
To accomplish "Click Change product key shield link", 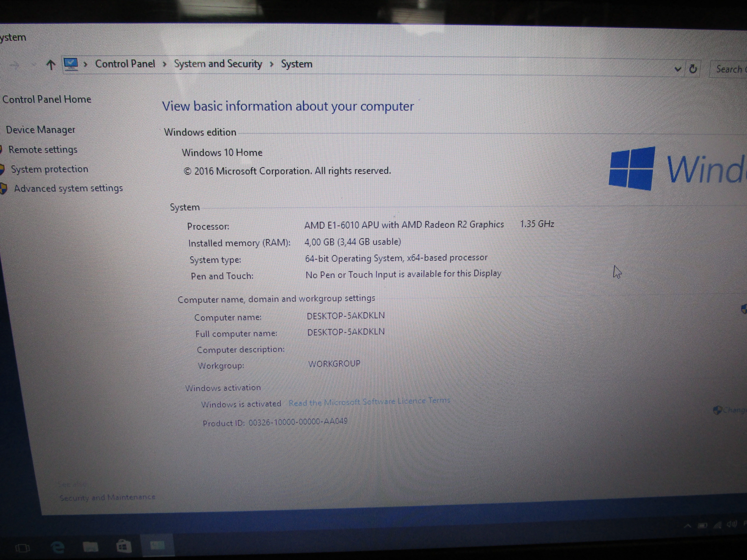I will (729, 410).
